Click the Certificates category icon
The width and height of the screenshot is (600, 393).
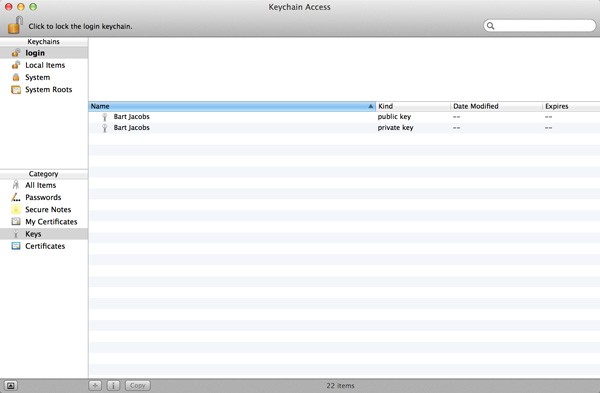(x=16, y=246)
